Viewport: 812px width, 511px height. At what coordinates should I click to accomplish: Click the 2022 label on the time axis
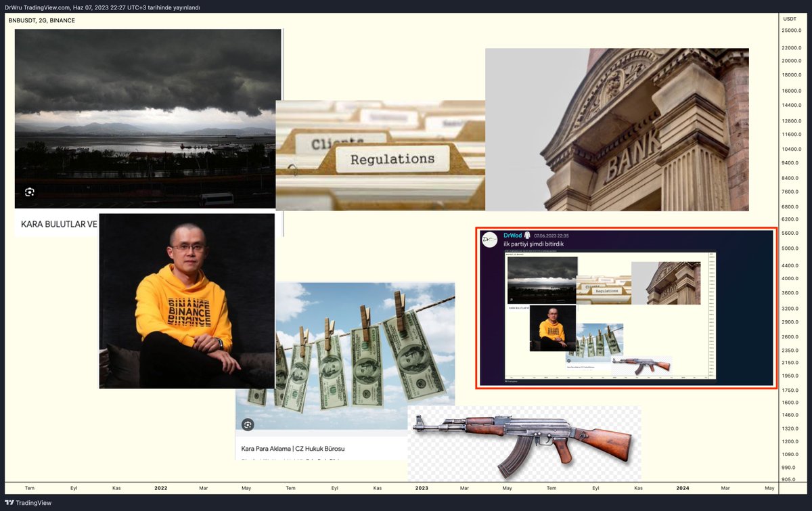(x=161, y=488)
